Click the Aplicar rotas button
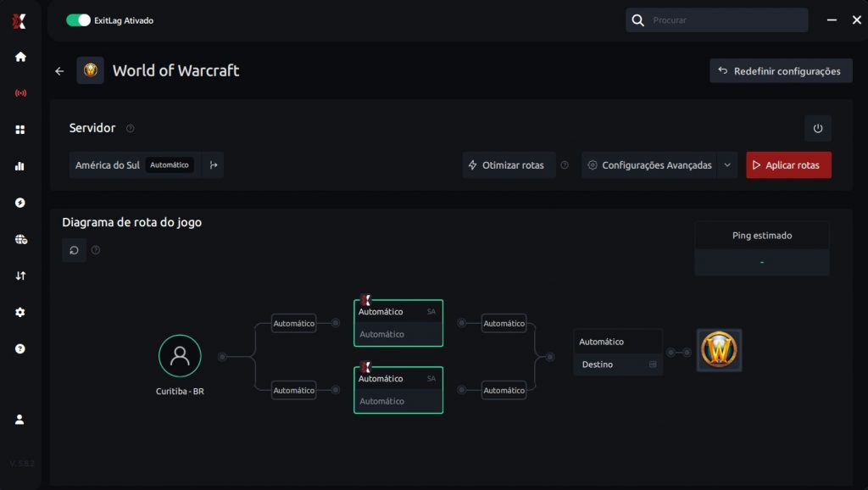Screen dimensions: 868x490 [788, 165]
